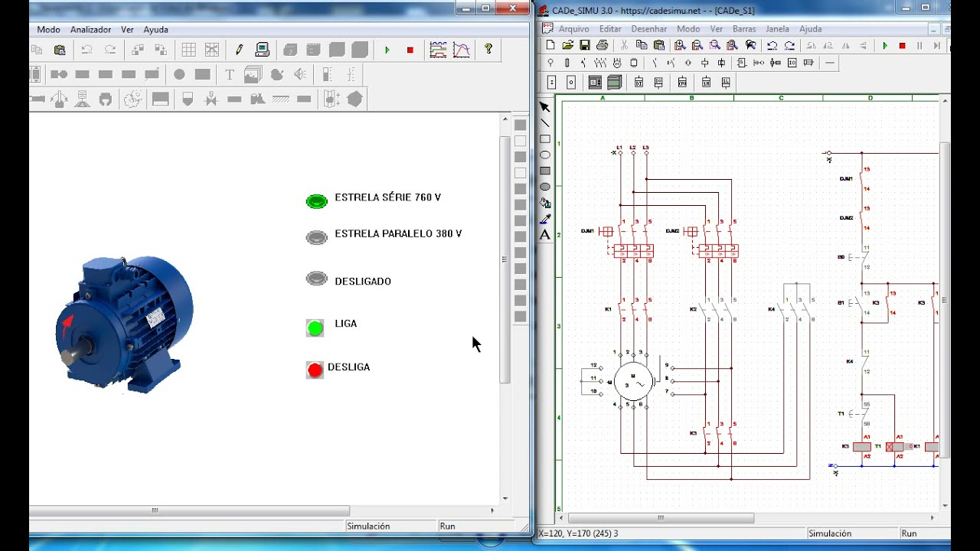
Task: Click the red DESLIGA push button
Action: tap(315, 370)
